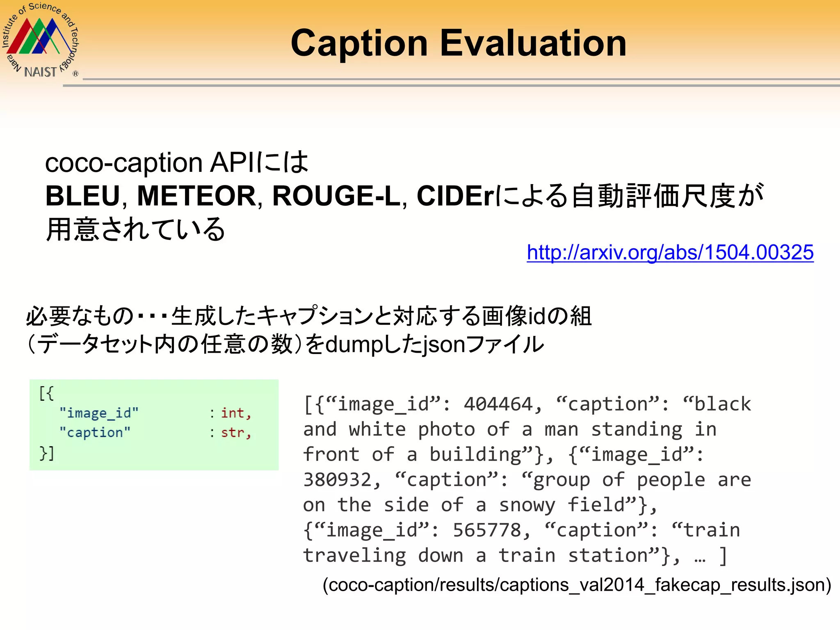
Task: Click the green JSON schema box
Action: point(154,425)
